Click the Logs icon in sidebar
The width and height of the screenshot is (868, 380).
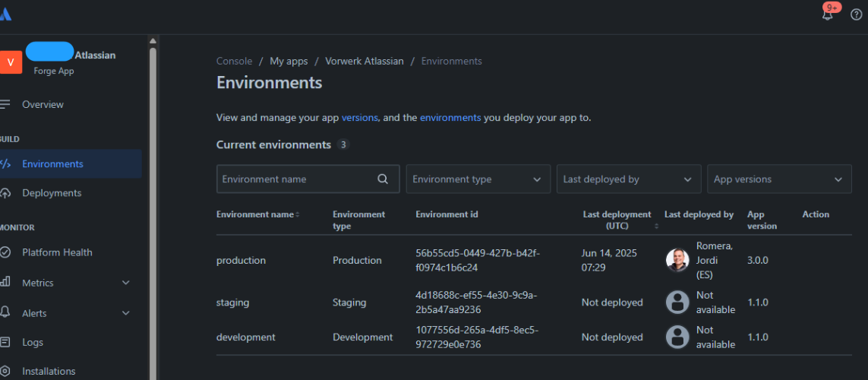coord(5,342)
